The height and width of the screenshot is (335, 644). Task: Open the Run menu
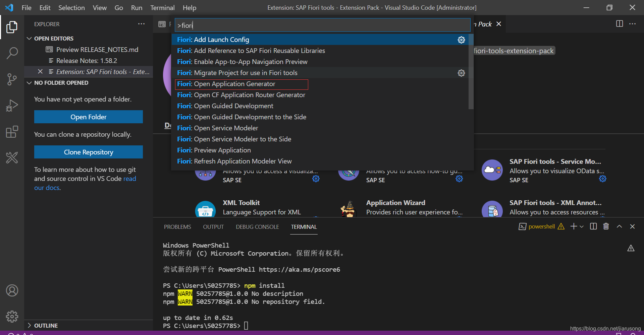[x=137, y=7]
